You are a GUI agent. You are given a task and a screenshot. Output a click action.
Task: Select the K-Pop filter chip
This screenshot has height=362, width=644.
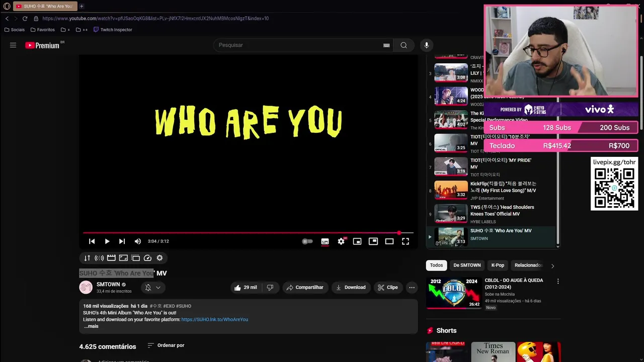pyautogui.click(x=498, y=265)
